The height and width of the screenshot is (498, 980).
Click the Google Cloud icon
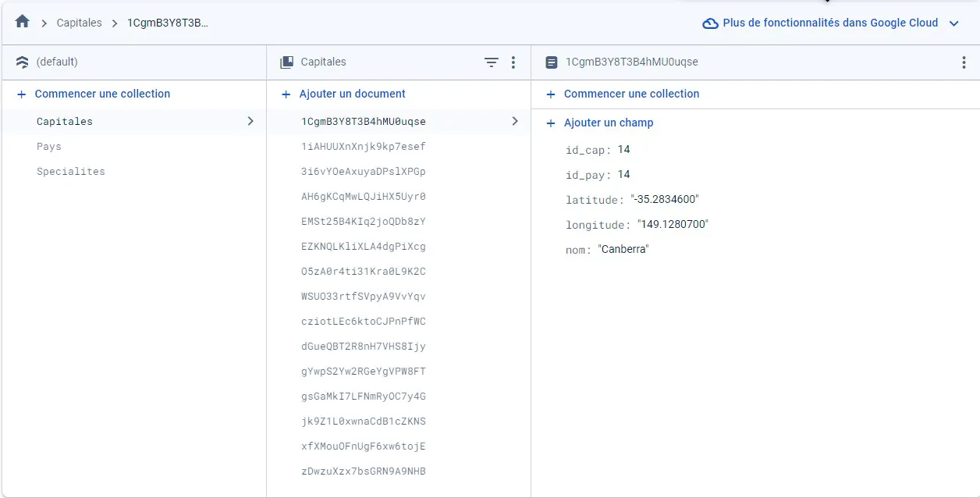pos(710,23)
